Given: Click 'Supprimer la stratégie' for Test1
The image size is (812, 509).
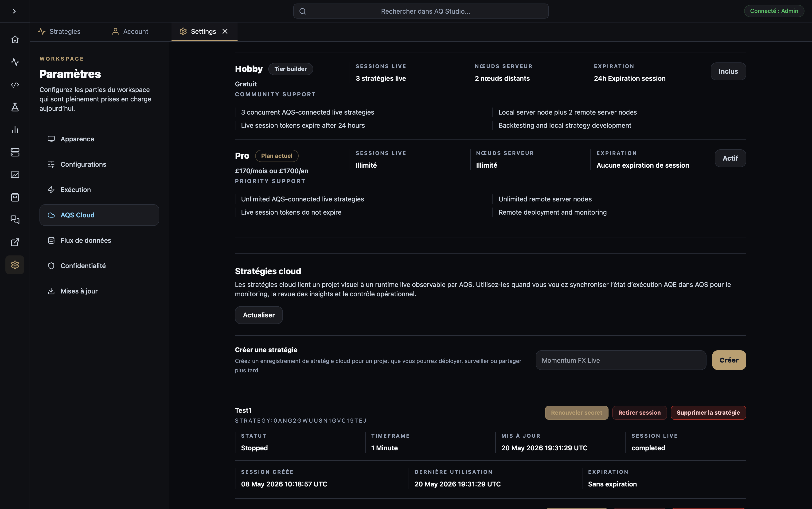Looking at the screenshot, I should pos(708,413).
